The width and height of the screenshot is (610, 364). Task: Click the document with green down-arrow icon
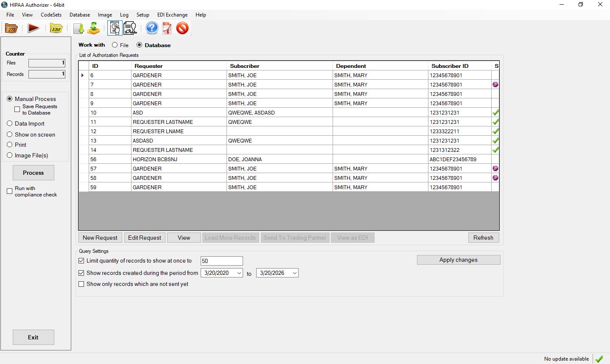[x=79, y=28]
